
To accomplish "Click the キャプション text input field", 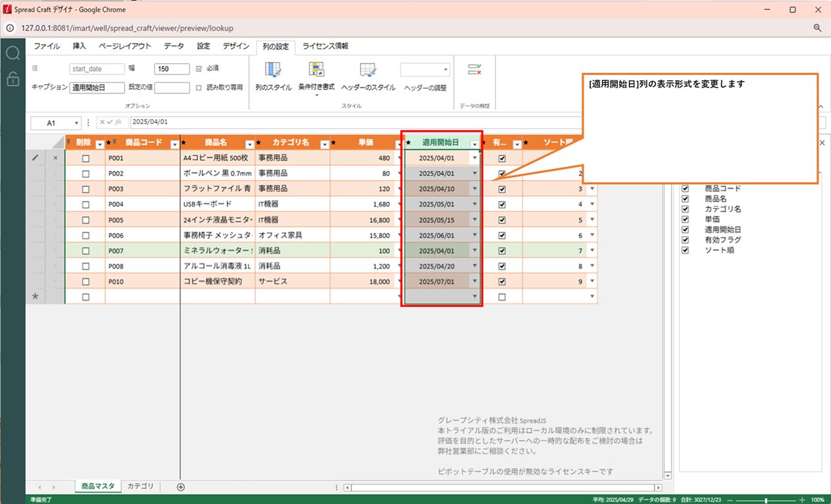I will pyautogui.click(x=97, y=88).
